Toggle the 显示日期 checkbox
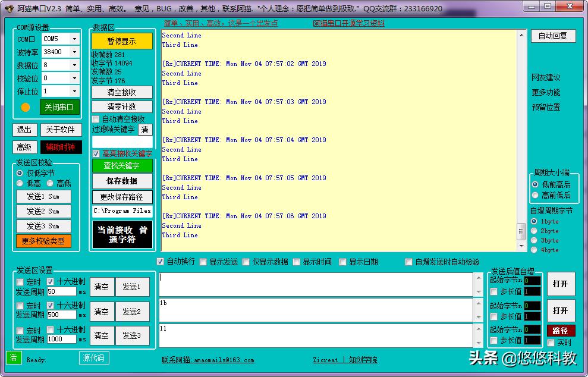This screenshot has width=588, height=377. click(342, 262)
